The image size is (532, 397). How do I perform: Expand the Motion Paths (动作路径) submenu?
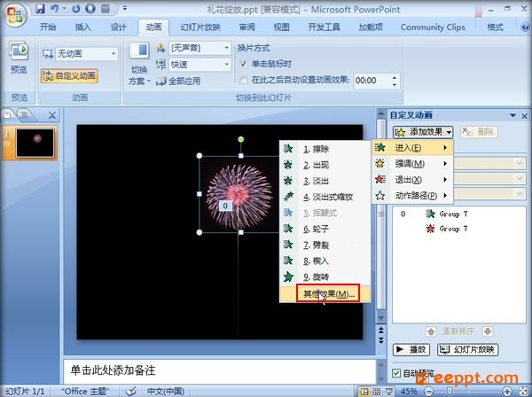[412, 196]
